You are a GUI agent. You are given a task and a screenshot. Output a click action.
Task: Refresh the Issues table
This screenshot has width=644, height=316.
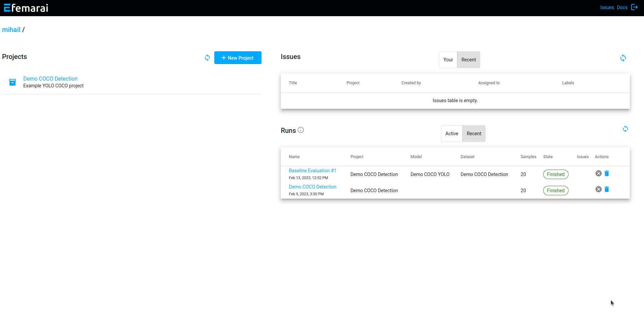pos(623,58)
